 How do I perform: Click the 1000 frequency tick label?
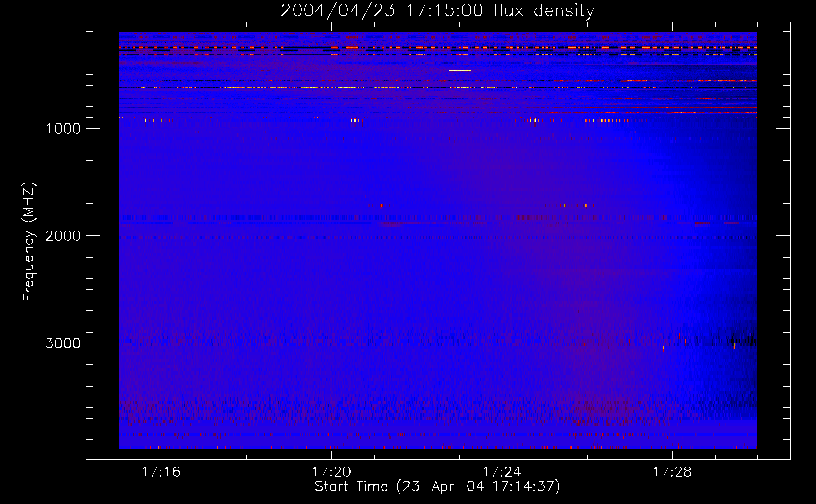(63, 129)
